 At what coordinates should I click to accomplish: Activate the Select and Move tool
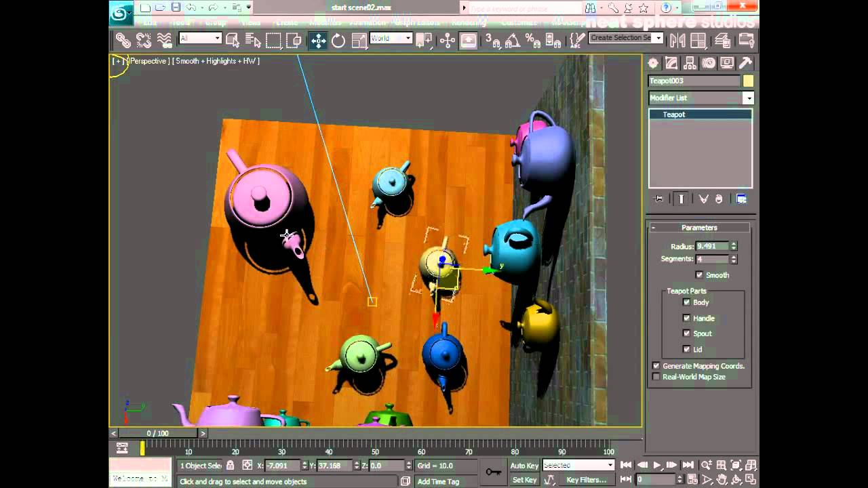(x=318, y=41)
